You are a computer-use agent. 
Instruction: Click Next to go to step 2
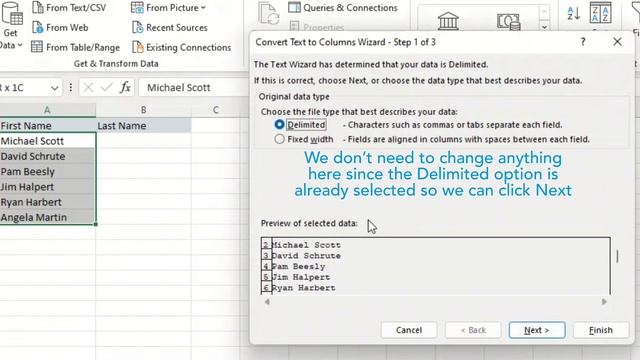click(537, 330)
